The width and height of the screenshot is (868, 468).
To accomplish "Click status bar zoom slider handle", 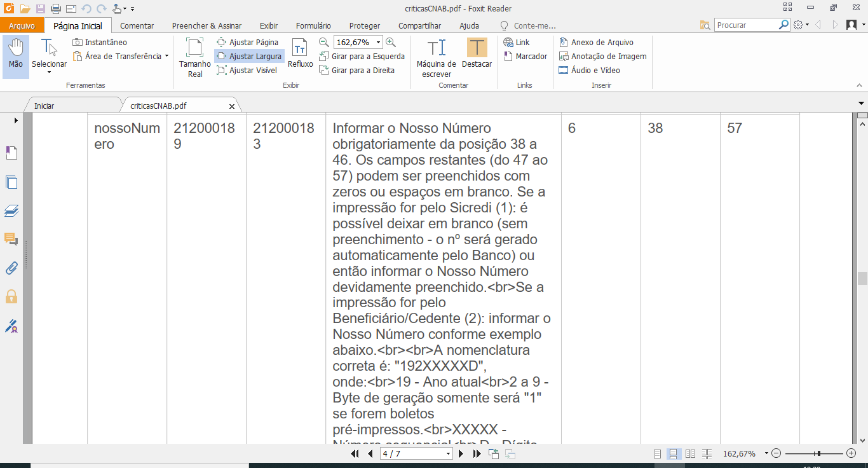I will [x=819, y=453].
